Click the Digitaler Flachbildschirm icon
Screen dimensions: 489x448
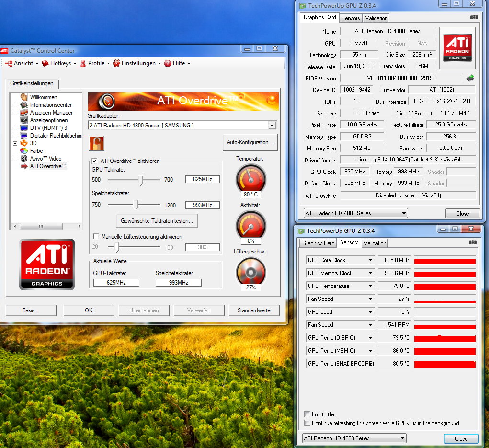24,136
